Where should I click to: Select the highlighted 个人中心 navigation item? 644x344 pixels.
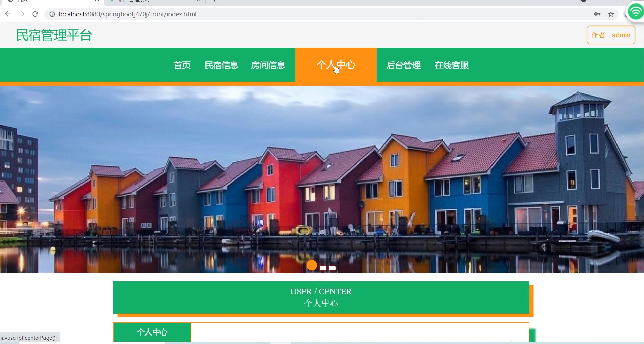336,65
